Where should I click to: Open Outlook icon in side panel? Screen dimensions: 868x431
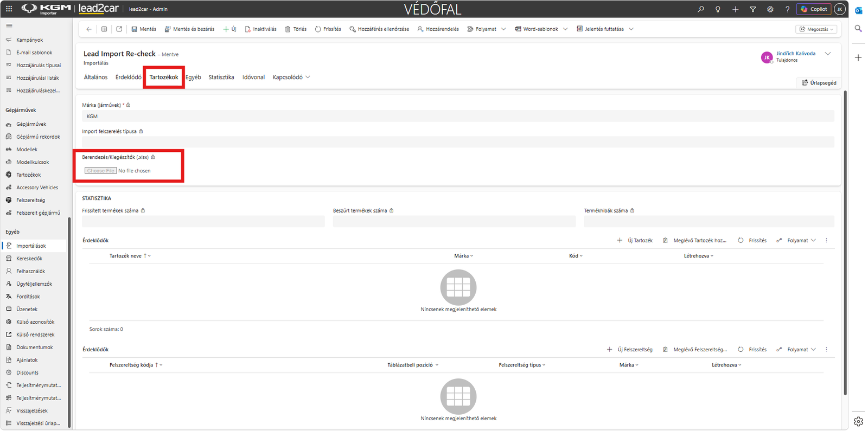[858, 10]
